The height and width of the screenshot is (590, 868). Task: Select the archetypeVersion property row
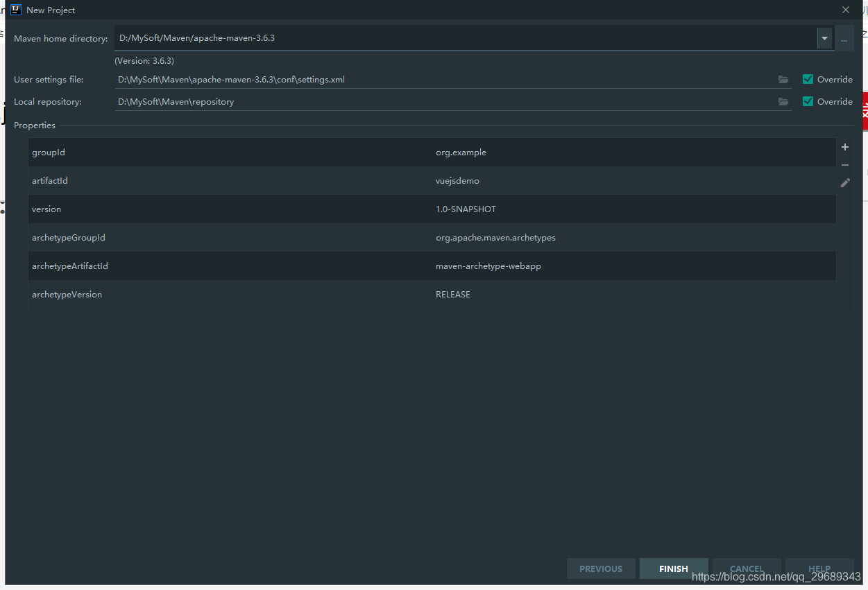tap(432, 294)
